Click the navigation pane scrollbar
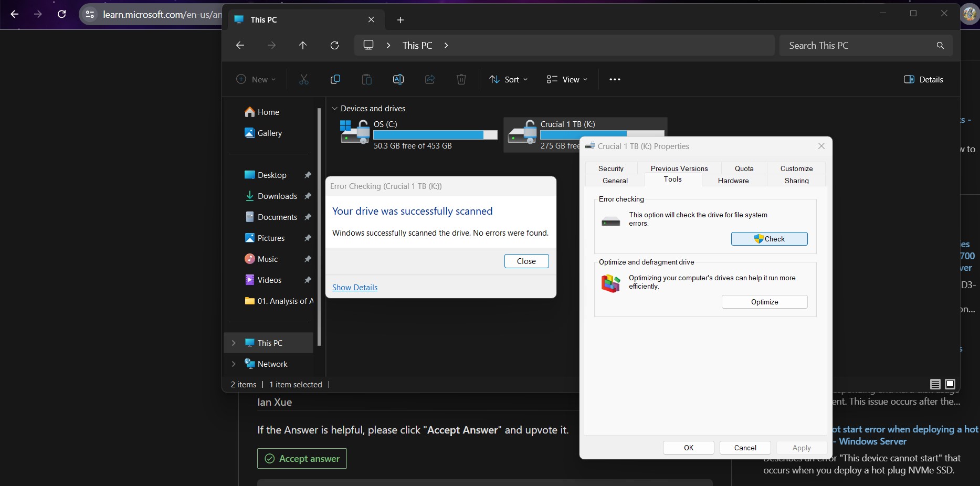 319,227
